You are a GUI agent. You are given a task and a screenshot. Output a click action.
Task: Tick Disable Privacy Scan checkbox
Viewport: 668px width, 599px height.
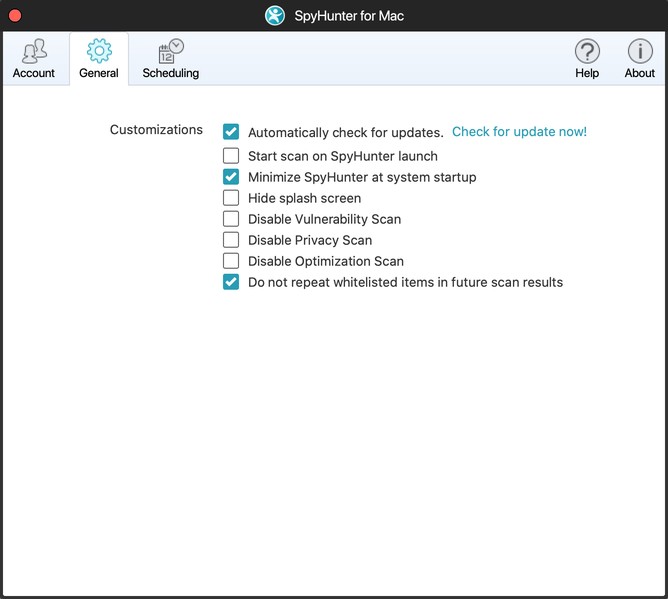pos(231,240)
